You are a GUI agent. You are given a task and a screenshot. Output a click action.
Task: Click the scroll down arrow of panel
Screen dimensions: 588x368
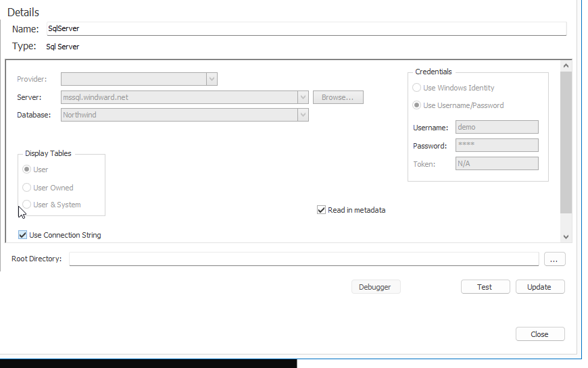point(566,237)
